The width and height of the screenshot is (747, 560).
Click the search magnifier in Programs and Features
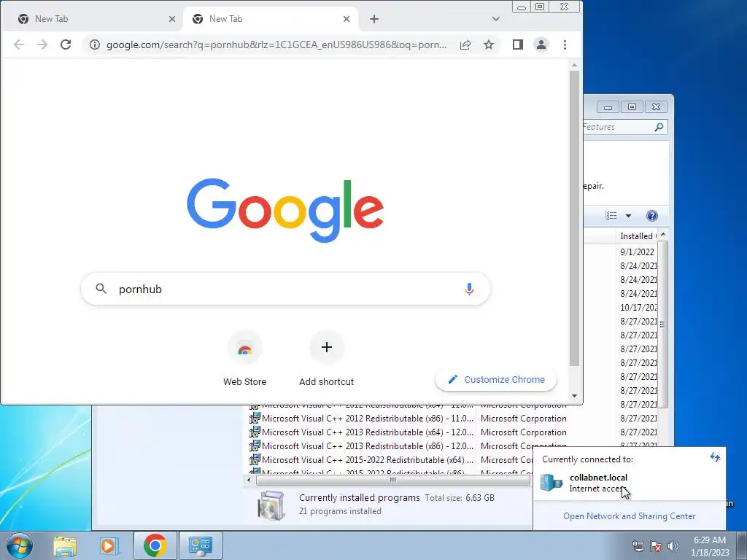click(659, 127)
